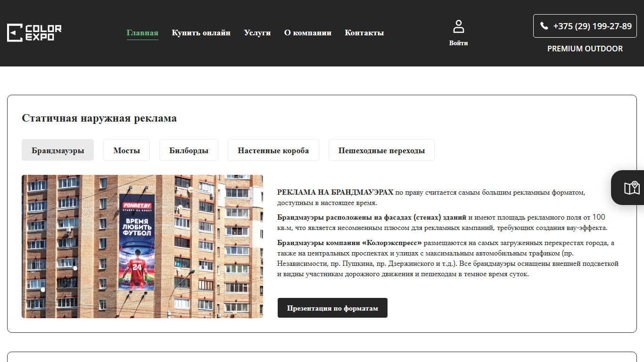Click the PREMIUM OUTDOOR text
The image size is (644, 362).
pyautogui.click(x=585, y=49)
